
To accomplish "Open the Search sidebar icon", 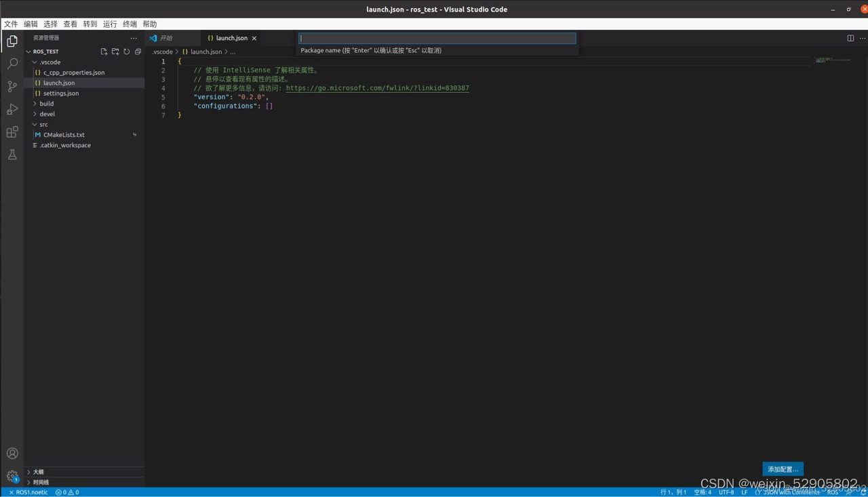I will (12, 64).
